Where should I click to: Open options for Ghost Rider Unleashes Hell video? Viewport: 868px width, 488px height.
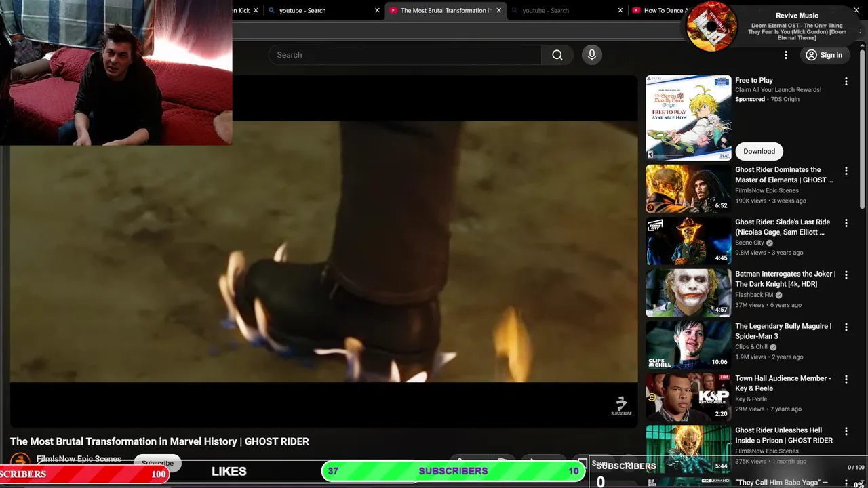[846, 431]
